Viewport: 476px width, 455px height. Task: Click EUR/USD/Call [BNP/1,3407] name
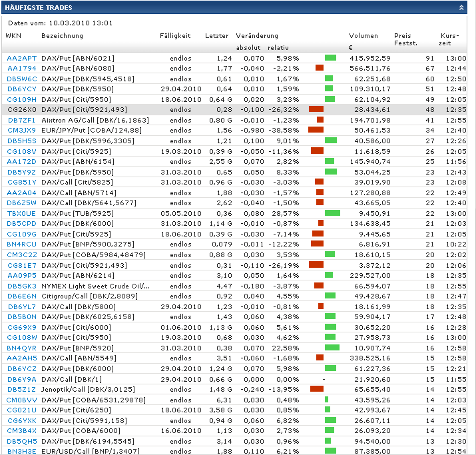coord(91,452)
